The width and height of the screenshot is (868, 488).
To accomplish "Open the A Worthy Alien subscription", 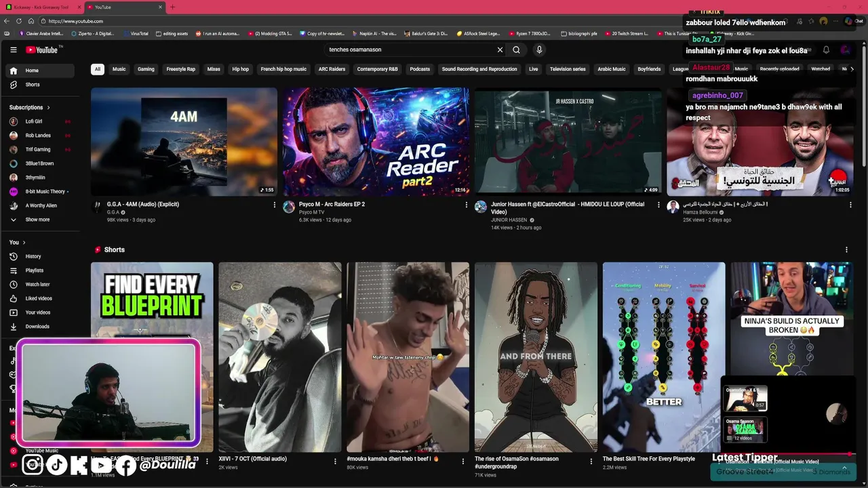I will 40,205.
